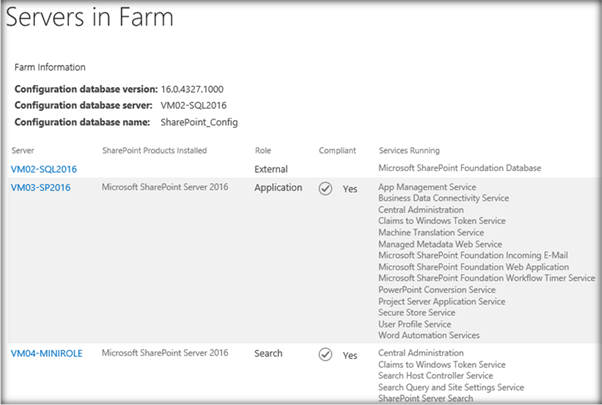Click the compliant checkmark icon for VM03-SP2016

tap(326, 187)
